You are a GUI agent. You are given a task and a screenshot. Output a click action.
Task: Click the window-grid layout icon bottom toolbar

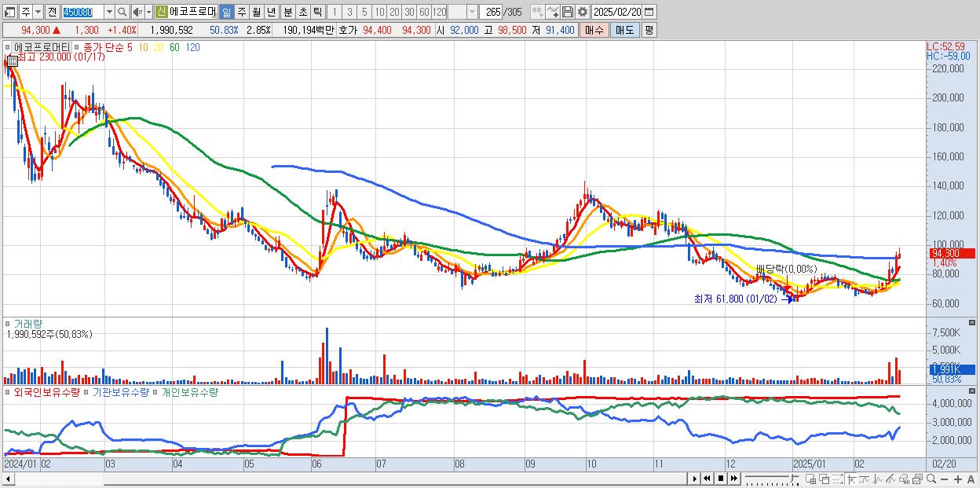[810, 479]
